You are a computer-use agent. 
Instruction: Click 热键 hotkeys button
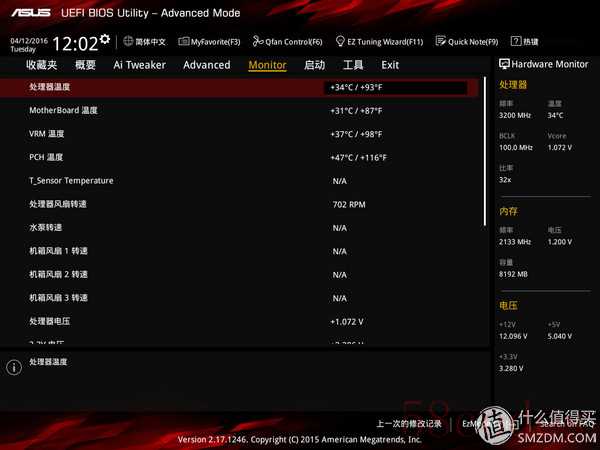[x=530, y=42]
